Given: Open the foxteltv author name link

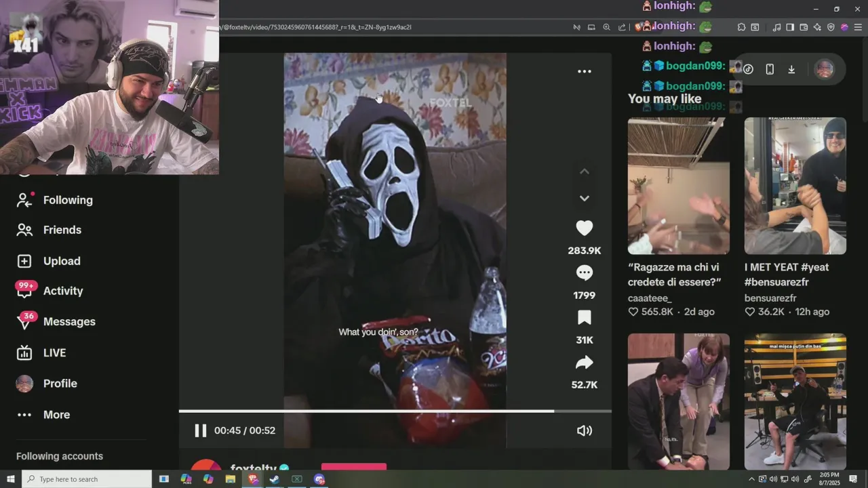Looking at the screenshot, I should (x=254, y=468).
